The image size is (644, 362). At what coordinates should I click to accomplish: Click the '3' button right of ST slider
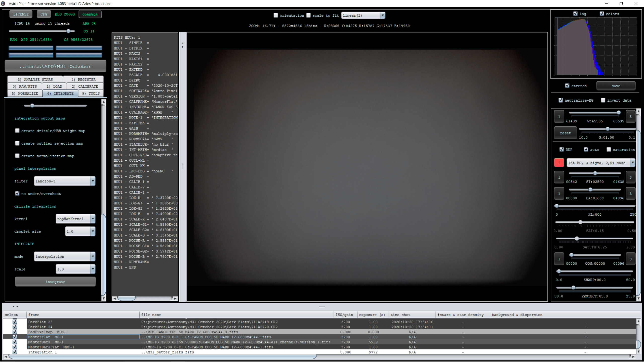pos(630,177)
